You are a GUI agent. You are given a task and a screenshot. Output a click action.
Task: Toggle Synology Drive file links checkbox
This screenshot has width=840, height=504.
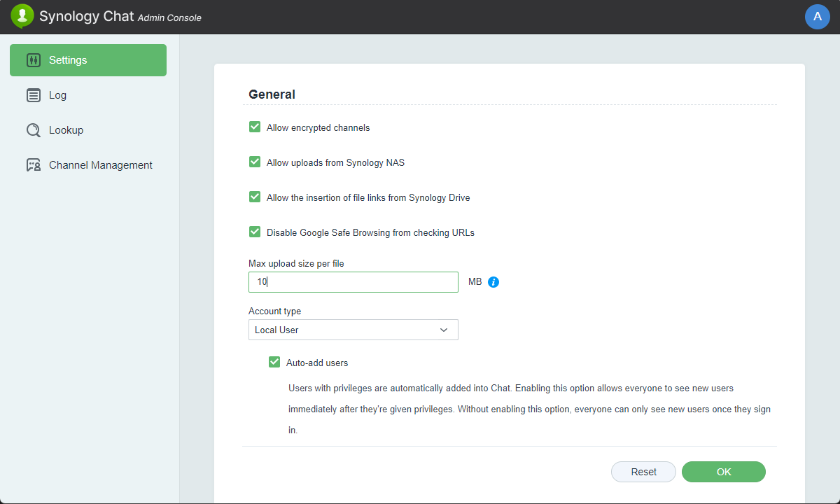tap(255, 197)
